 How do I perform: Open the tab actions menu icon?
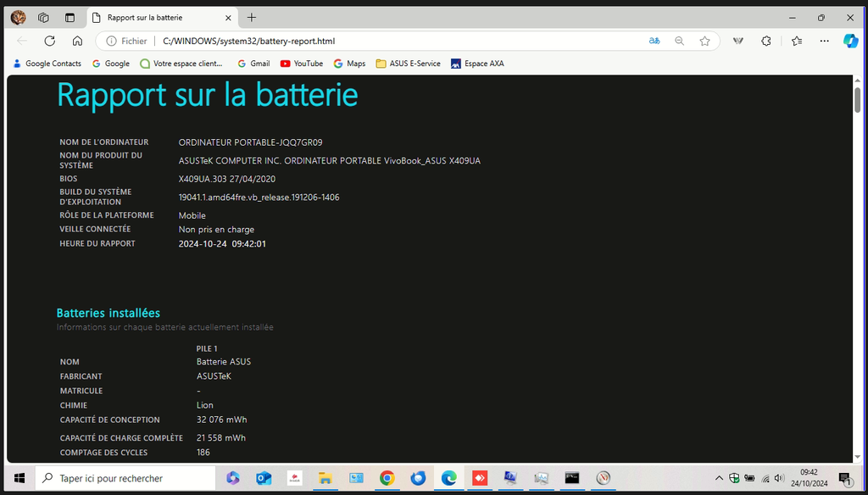tap(70, 18)
